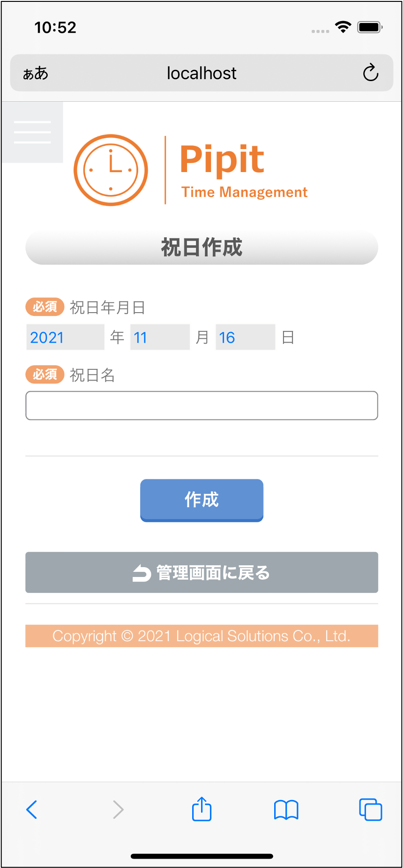Open the hamburger menu

tap(32, 132)
